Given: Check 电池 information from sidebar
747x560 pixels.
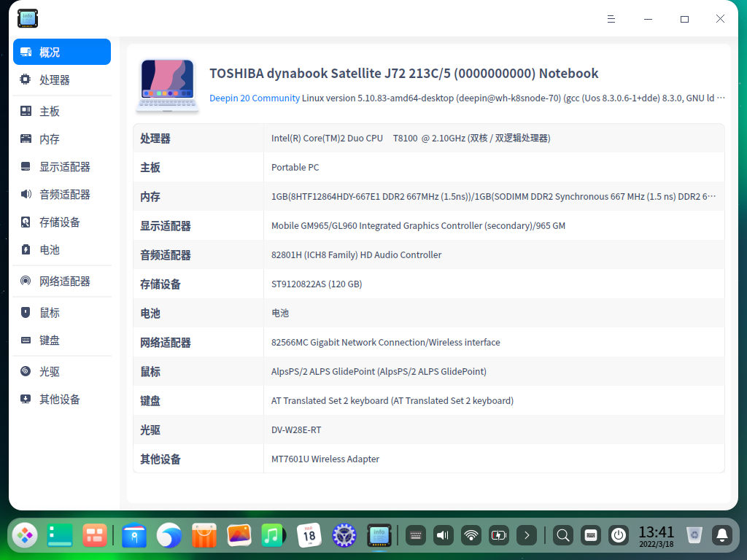Looking at the screenshot, I should pyautogui.click(x=62, y=249).
